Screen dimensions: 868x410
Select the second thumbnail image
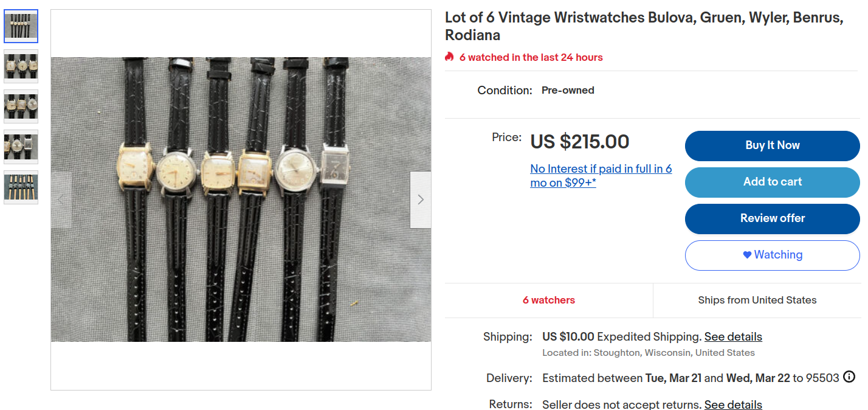21,66
